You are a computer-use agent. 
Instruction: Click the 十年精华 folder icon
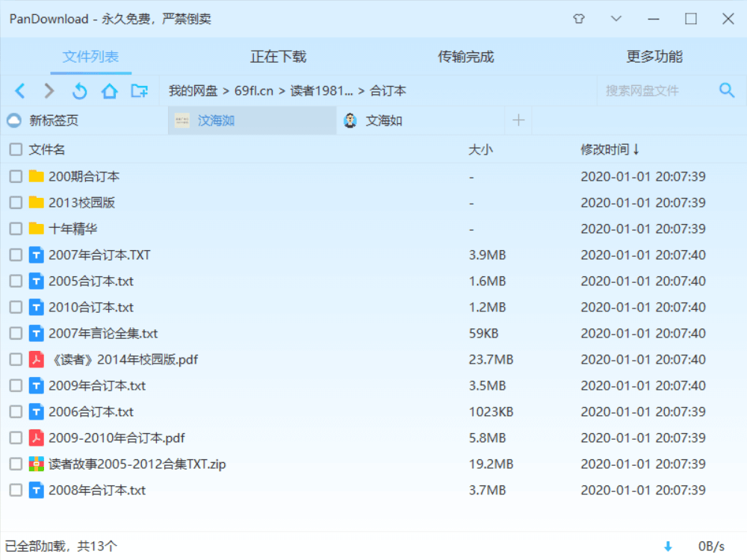coord(36,228)
